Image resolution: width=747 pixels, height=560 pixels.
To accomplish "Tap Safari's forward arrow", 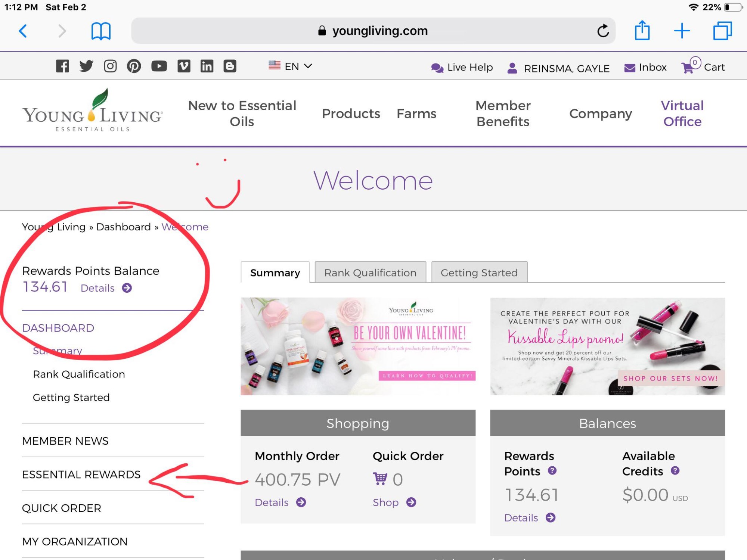I will pos(62,31).
